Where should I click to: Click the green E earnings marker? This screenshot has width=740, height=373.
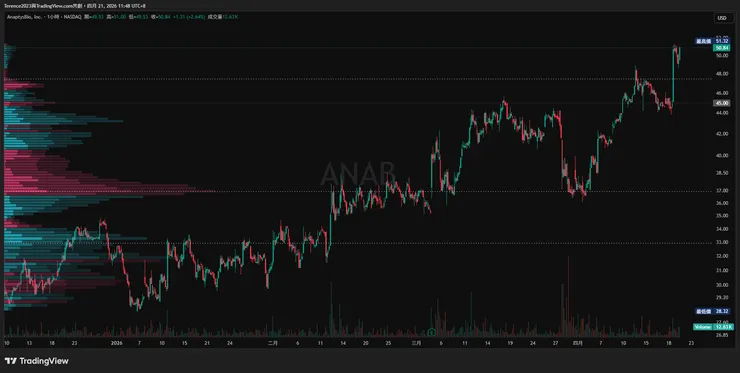click(x=431, y=332)
